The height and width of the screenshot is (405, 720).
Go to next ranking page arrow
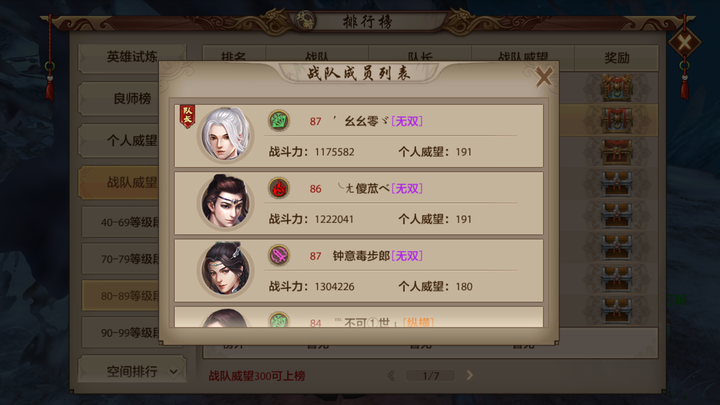(x=469, y=376)
